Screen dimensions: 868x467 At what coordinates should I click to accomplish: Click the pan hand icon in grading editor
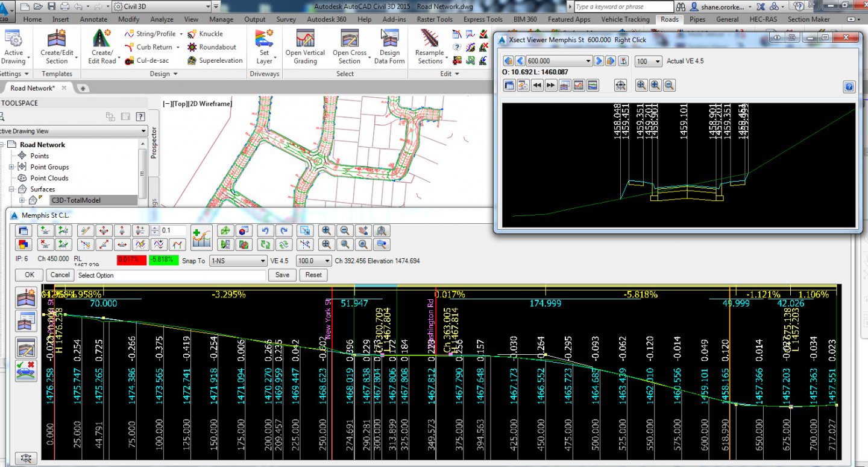tap(362, 230)
